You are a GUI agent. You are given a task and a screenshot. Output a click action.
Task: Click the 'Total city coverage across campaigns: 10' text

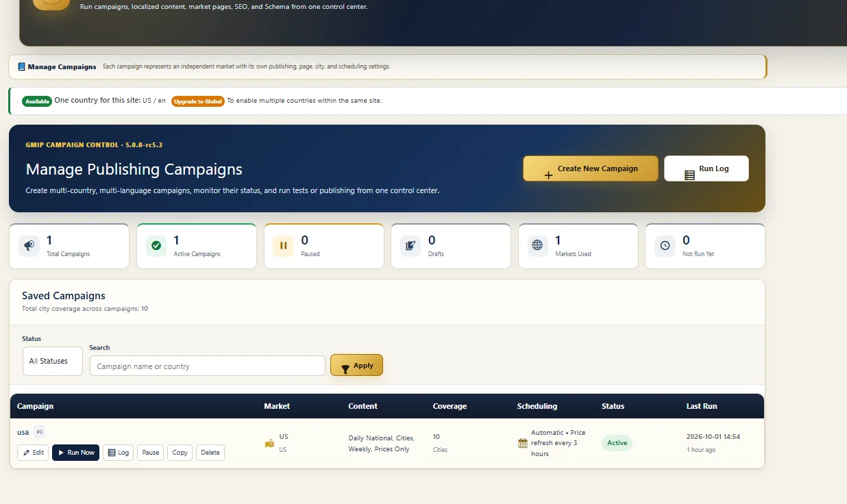click(x=85, y=309)
